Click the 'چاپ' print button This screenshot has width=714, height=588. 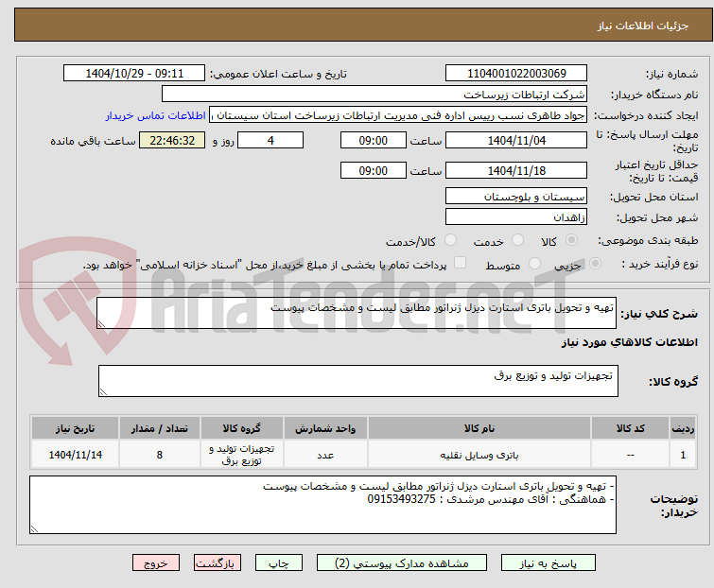click(x=279, y=563)
